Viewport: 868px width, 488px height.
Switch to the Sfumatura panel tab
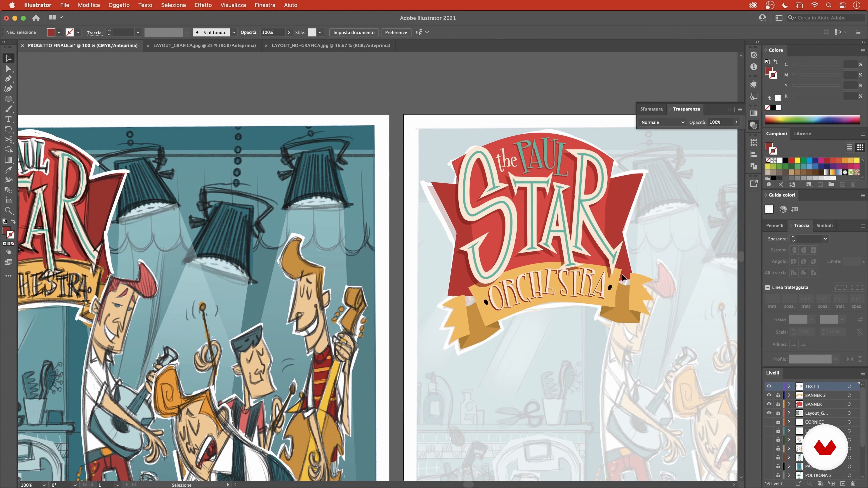651,109
